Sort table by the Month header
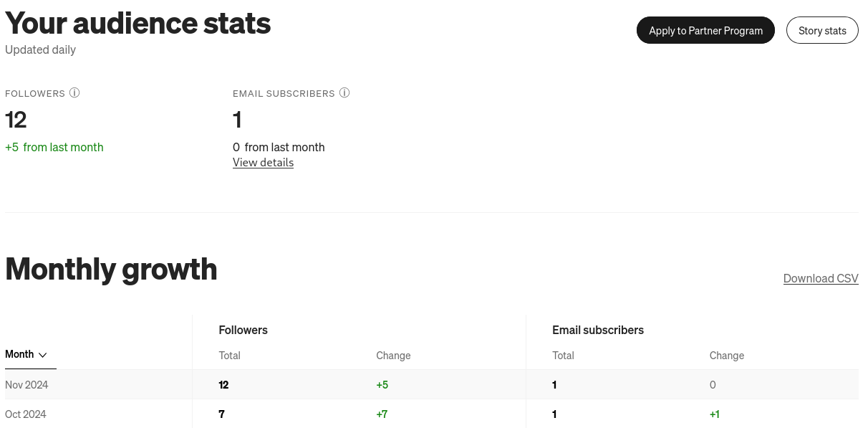 [x=26, y=354]
